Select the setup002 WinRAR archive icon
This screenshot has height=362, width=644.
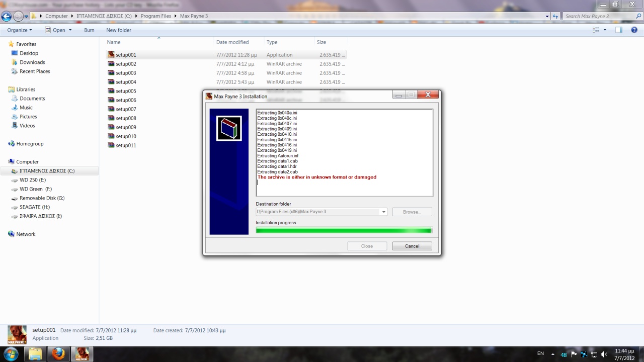pos(111,64)
